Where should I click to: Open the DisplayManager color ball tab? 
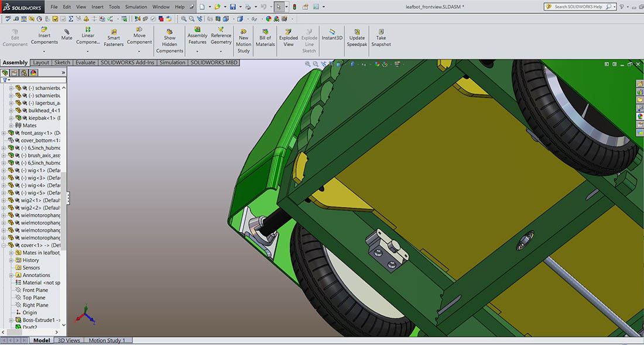tap(33, 73)
